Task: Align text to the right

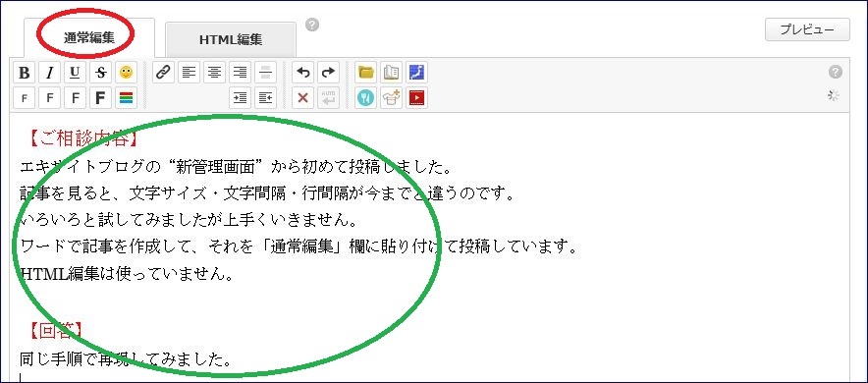Action: click(240, 73)
